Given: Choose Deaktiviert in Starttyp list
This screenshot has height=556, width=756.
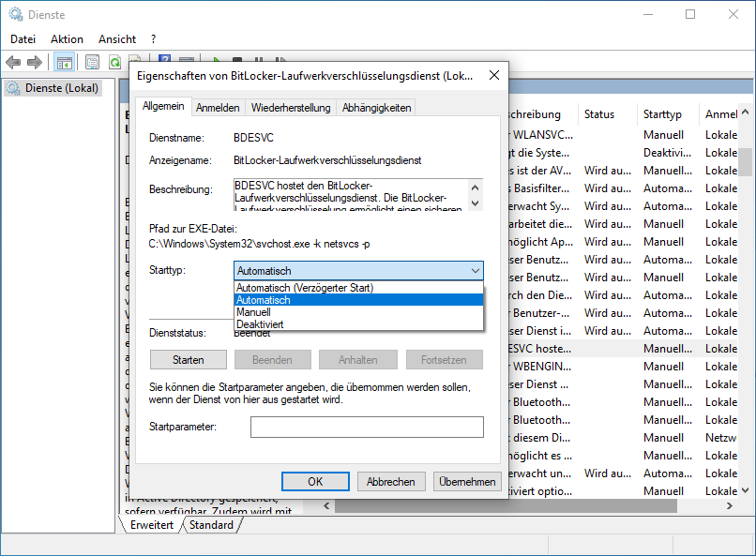Looking at the screenshot, I should coord(358,324).
